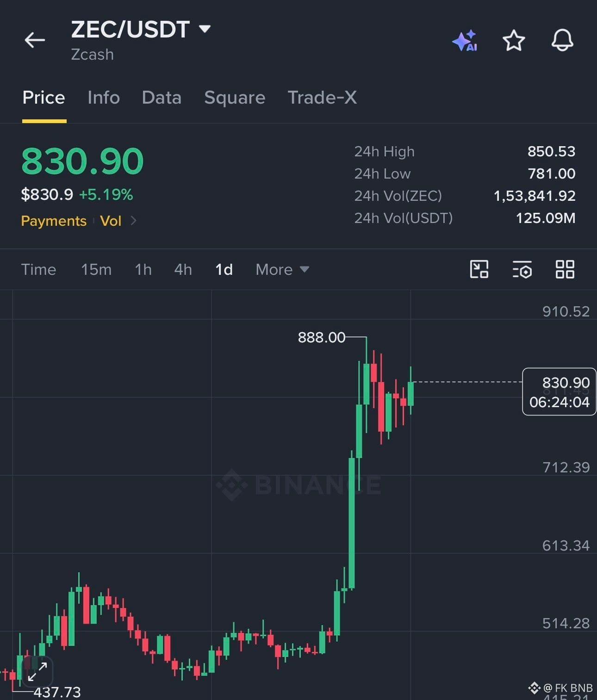The image size is (597, 700).
Task: Open the Data tab
Action: (162, 98)
